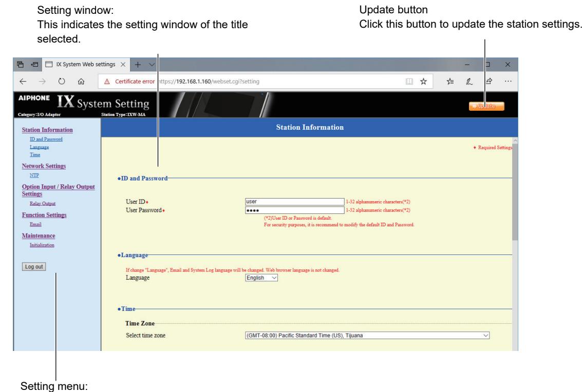
Task: Show tab previews chevron
Action: (152, 65)
